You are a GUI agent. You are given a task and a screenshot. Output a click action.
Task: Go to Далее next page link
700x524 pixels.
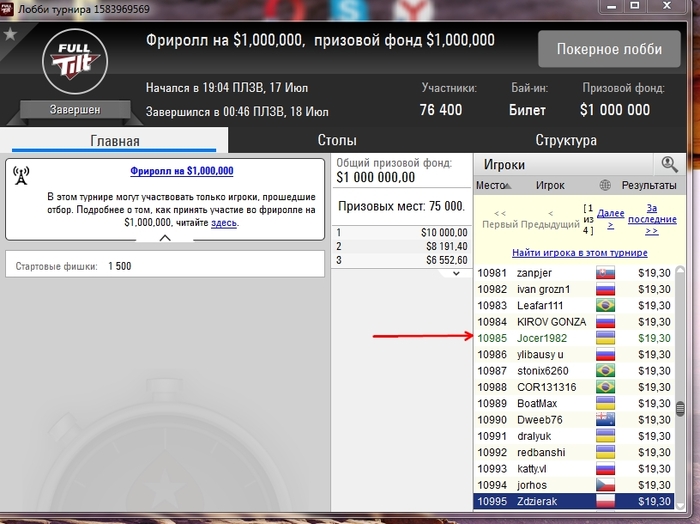click(610, 219)
